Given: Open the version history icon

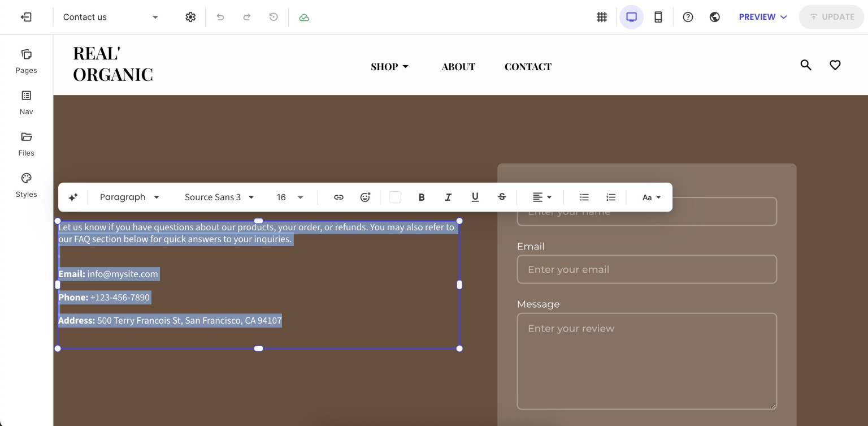Looking at the screenshot, I should pyautogui.click(x=274, y=17).
